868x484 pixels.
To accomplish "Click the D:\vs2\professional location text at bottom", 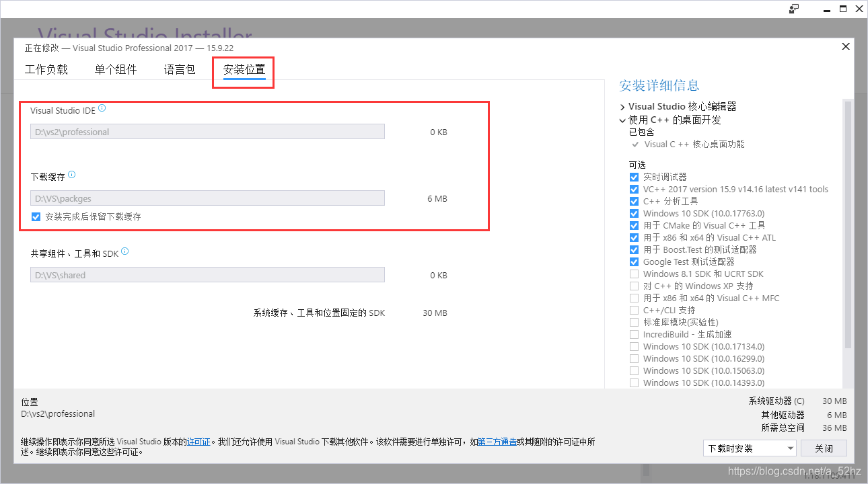I will click(x=58, y=414).
